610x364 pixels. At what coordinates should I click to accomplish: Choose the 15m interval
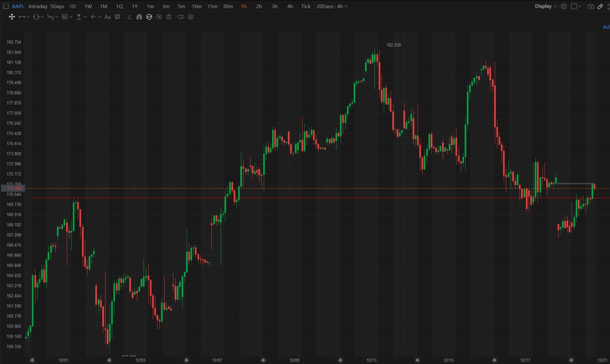(x=212, y=6)
